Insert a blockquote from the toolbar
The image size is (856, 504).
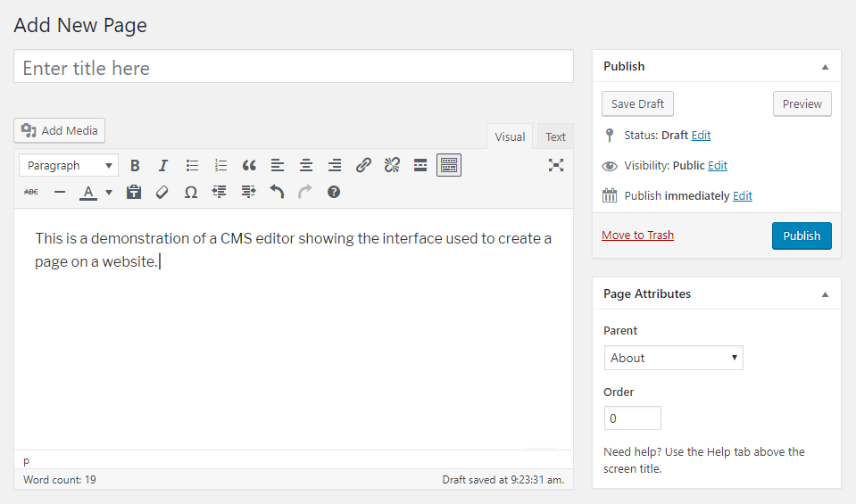pos(249,165)
